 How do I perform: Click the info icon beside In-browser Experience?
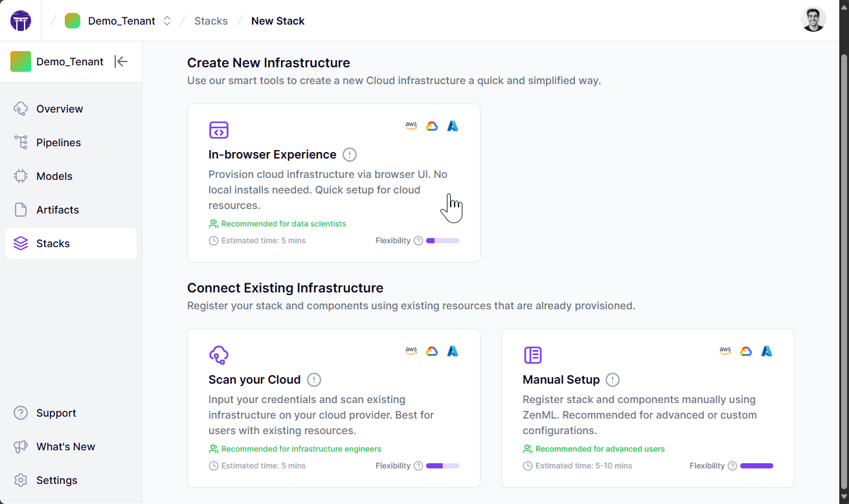[x=349, y=155]
